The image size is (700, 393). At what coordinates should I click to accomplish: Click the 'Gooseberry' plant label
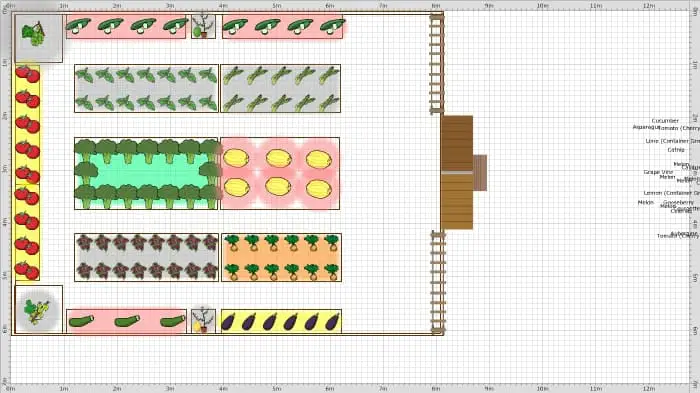[x=678, y=203]
